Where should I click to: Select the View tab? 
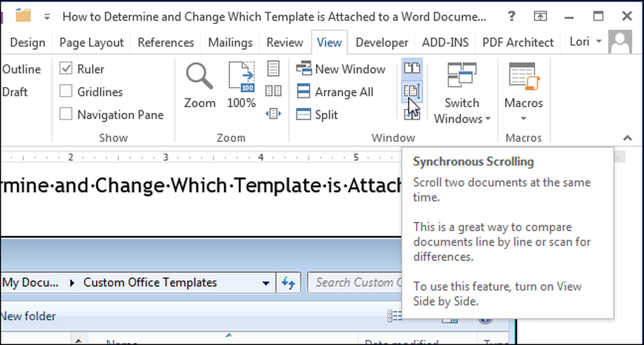329,43
